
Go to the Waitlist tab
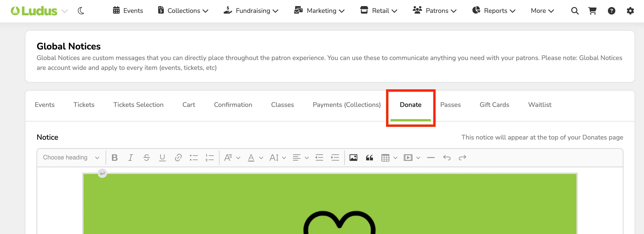(x=540, y=105)
